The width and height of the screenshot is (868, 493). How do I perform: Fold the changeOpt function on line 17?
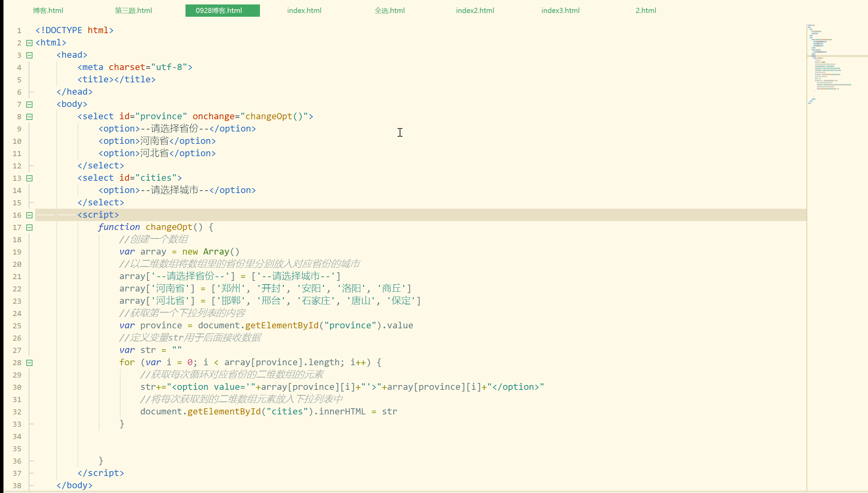29,228
